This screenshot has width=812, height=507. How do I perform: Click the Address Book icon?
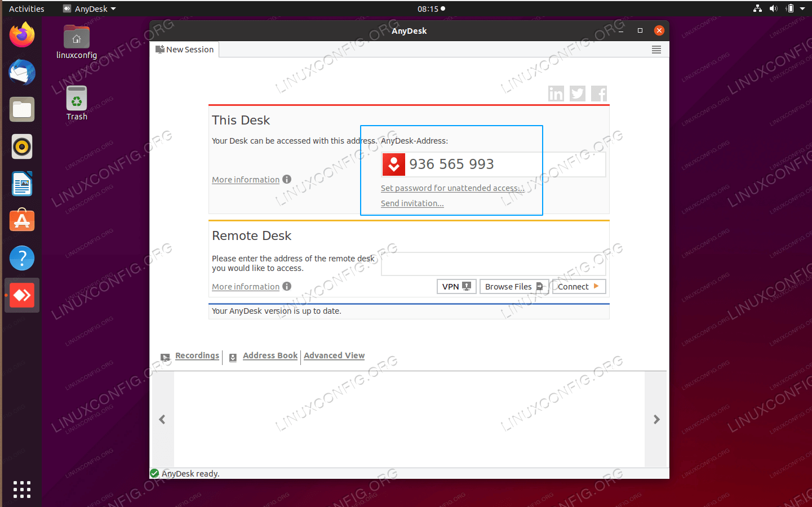[233, 358]
